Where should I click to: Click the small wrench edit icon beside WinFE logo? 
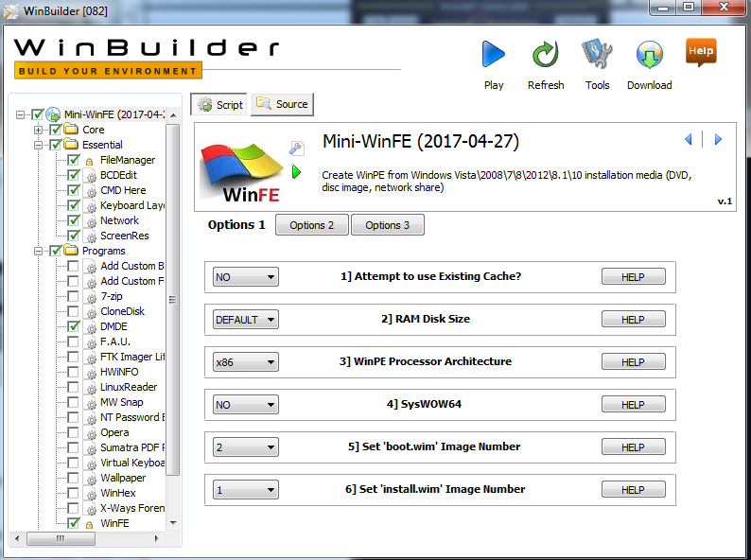[296, 149]
